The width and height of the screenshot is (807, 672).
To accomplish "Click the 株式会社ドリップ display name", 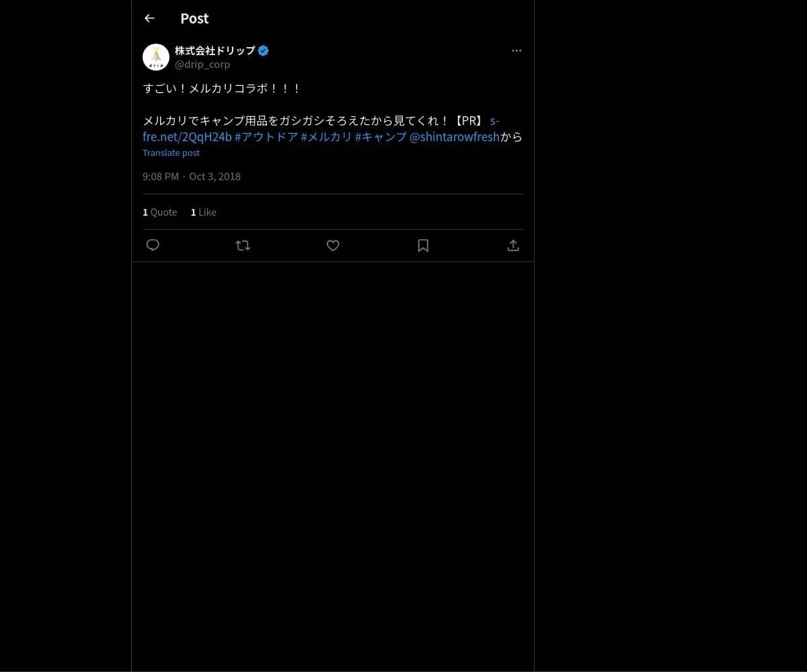I will coord(215,50).
